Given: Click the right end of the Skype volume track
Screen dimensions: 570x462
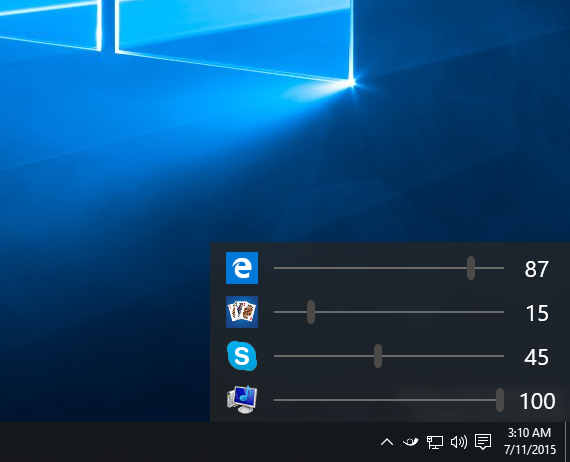Looking at the screenshot, I should tap(503, 356).
